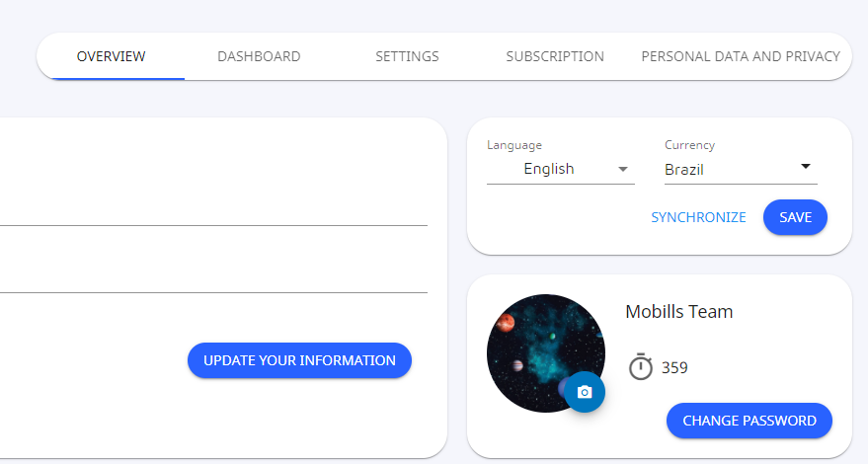This screenshot has width=868, height=464.
Task: Open Personal Data and Privacy tab
Action: click(x=741, y=56)
